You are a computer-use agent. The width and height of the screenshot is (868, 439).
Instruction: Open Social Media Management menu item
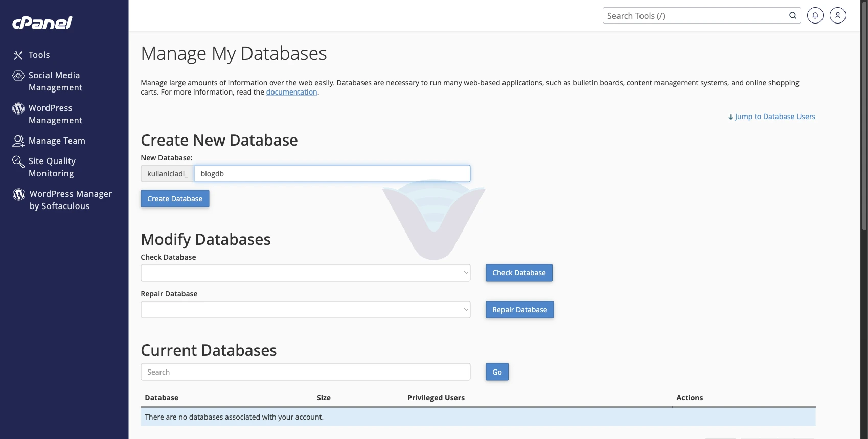coord(55,81)
